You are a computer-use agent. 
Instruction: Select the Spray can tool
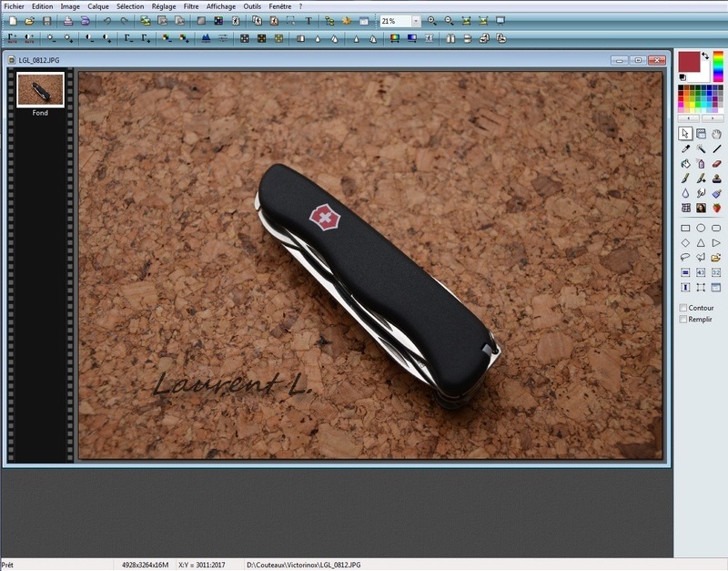pos(701,164)
